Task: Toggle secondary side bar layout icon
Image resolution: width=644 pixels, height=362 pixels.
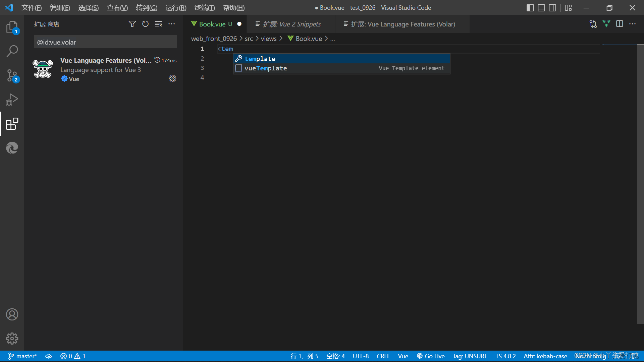Action: (552, 8)
